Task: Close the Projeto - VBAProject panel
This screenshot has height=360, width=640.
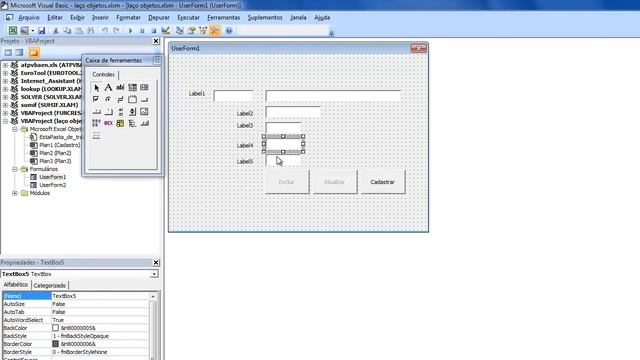Action: (156, 41)
